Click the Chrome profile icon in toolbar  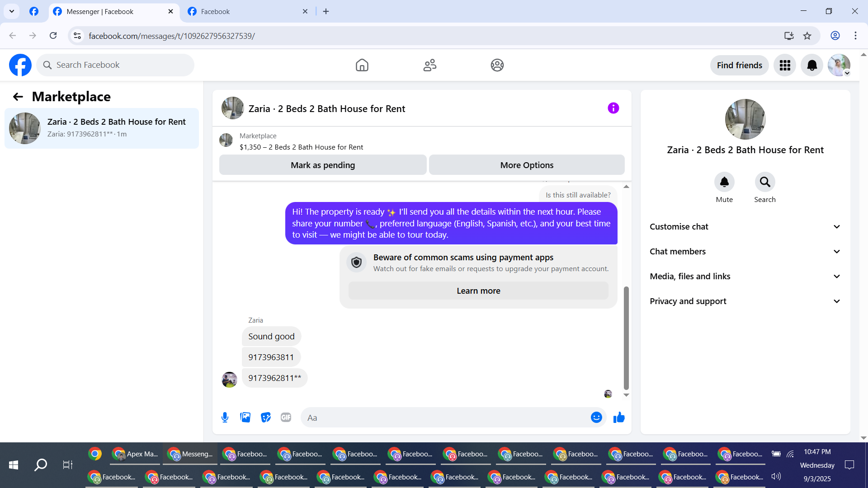coord(835,36)
